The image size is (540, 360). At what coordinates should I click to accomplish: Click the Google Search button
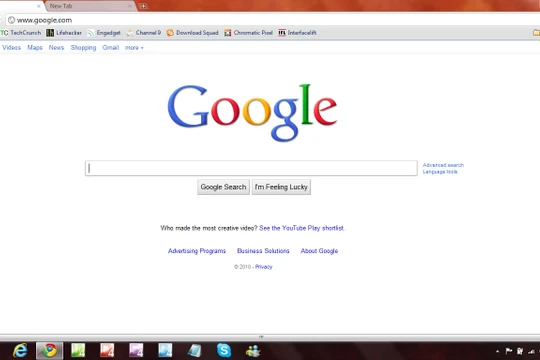223,187
